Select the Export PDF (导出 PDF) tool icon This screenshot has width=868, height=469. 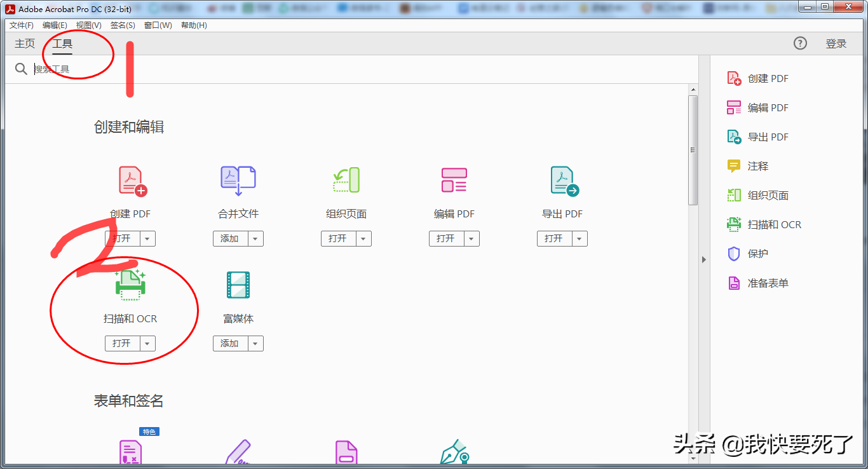[x=564, y=181]
